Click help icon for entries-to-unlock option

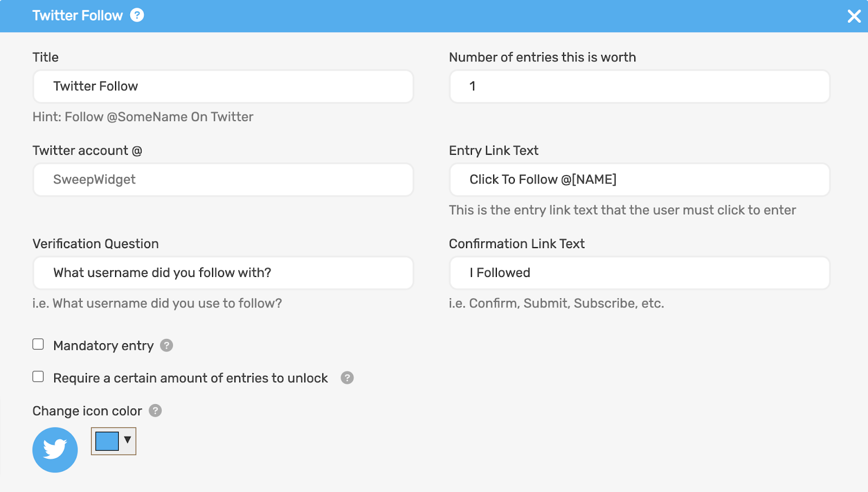(347, 378)
